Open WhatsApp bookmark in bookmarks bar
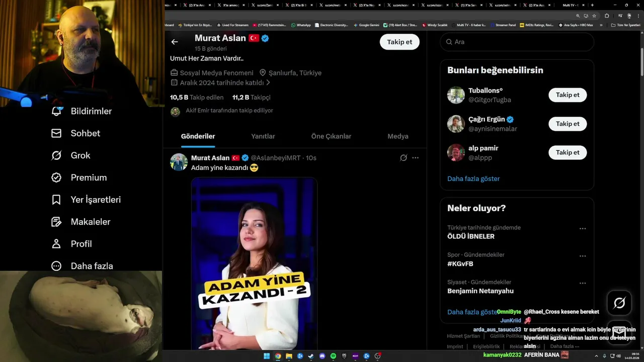 (x=300, y=25)
